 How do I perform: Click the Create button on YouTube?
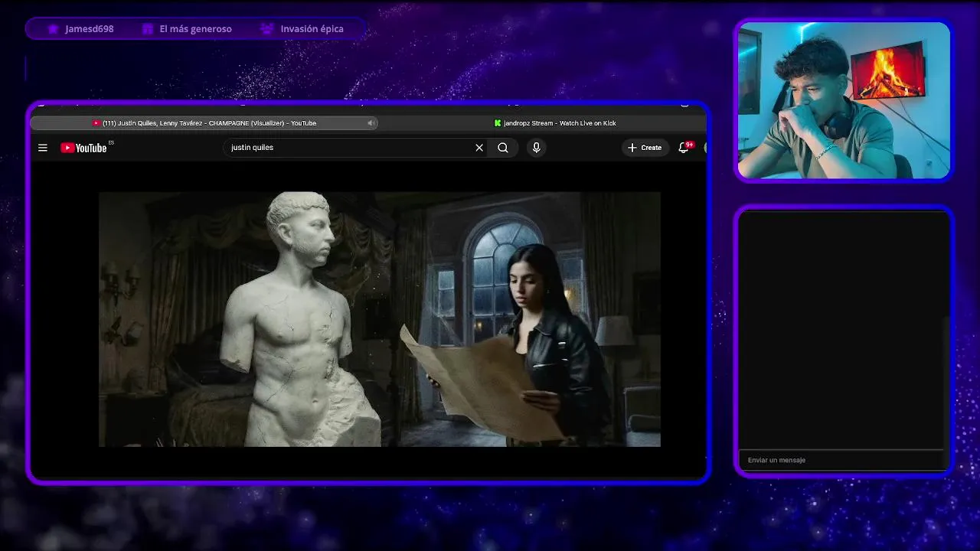645,148
